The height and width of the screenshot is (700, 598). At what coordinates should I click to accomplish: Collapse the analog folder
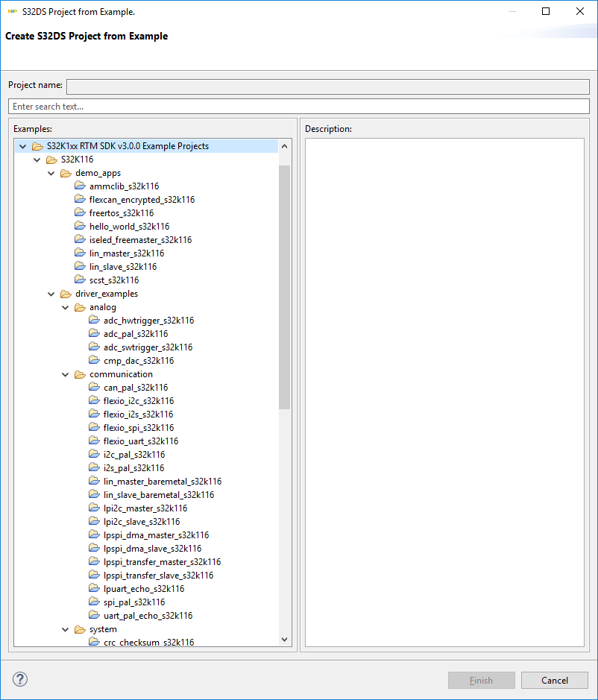click(x=66, y=308)
